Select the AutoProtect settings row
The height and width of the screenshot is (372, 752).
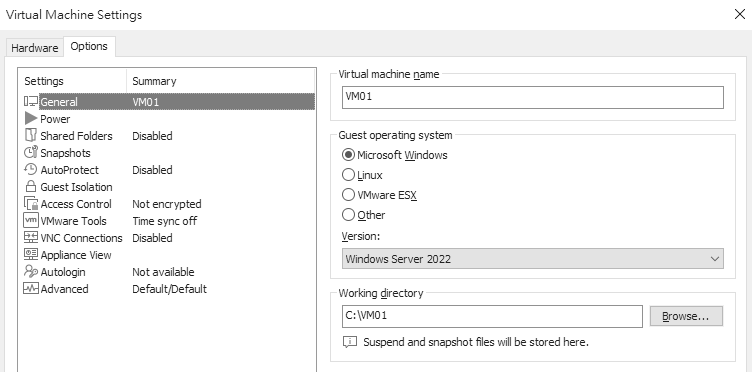(x=169, y=170)
